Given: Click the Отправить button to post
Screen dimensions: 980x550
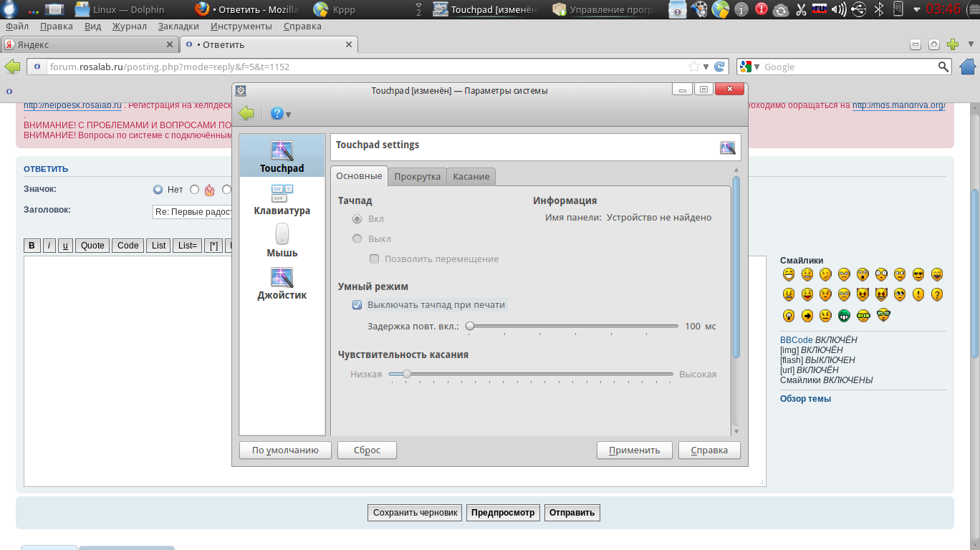Looking at the screenshot, I should [572, 513].
